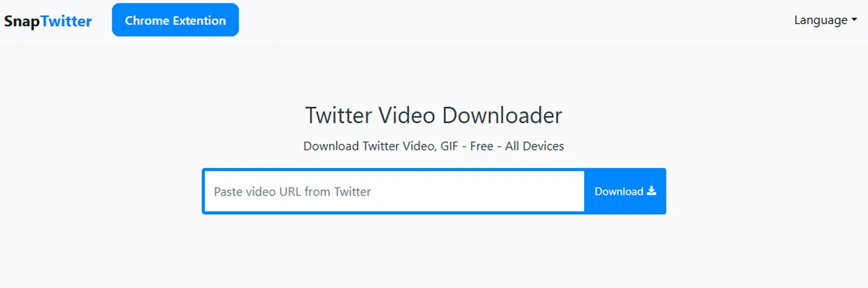This screenshot has height=288, width=868.
Task: Click the Twitter Video Downloader heading
Action: [x=433, y=115]
